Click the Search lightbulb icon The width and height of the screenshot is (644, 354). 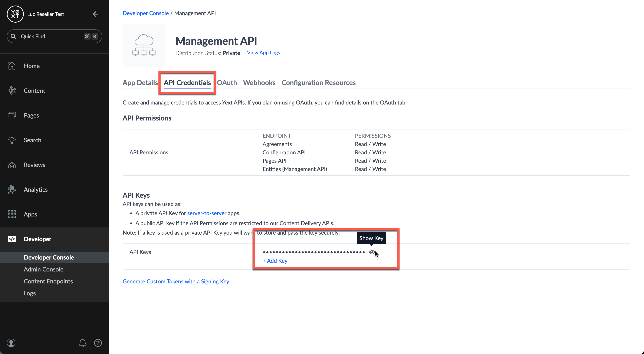[12, 140]
